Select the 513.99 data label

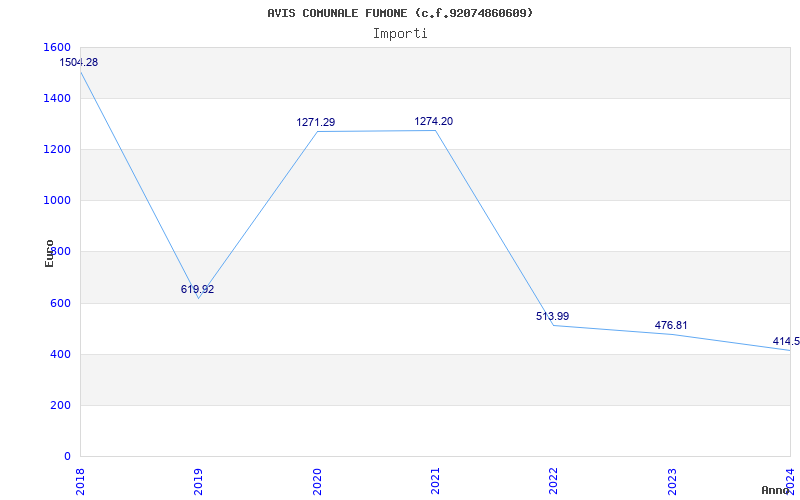(x=553, y=316)
